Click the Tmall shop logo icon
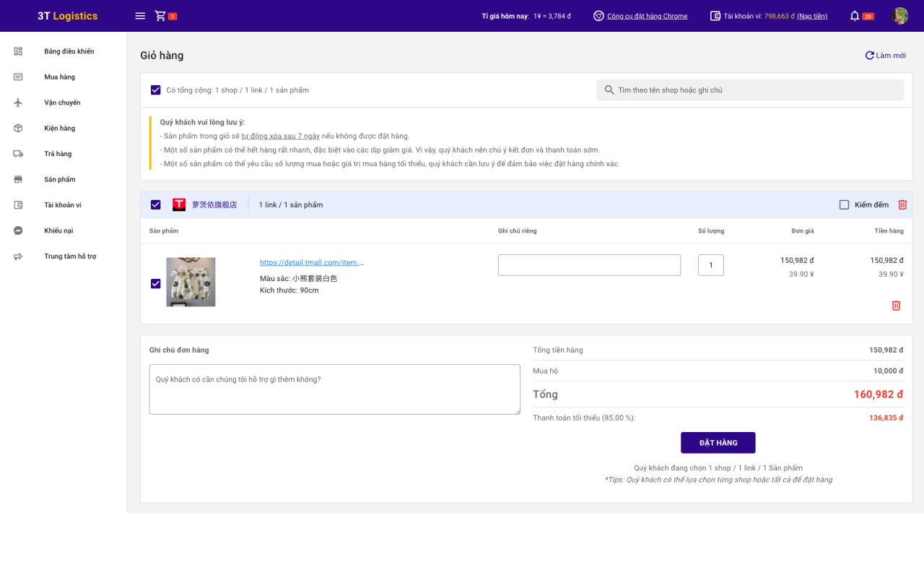Screen dimensions: 924x578 [179, 204]
